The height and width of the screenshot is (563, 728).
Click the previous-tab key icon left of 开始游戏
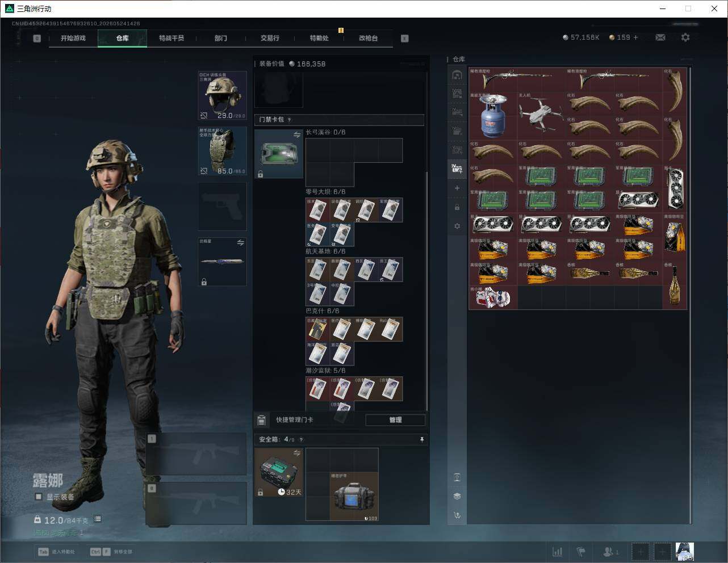[37, 39]
